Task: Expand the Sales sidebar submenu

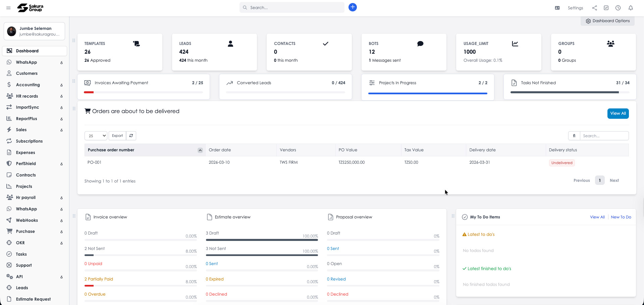Action: pyautogui.click(x=61, y=130)
